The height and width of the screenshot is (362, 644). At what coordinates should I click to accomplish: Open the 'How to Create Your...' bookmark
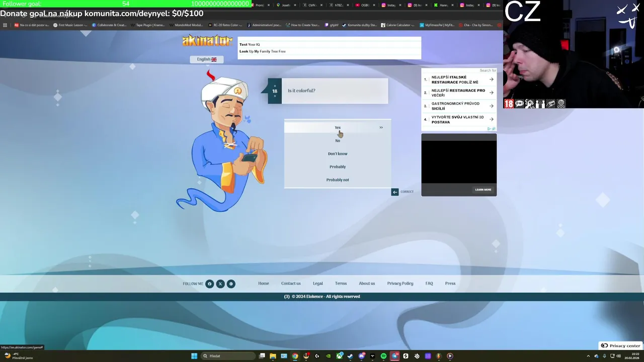[303, 25]
